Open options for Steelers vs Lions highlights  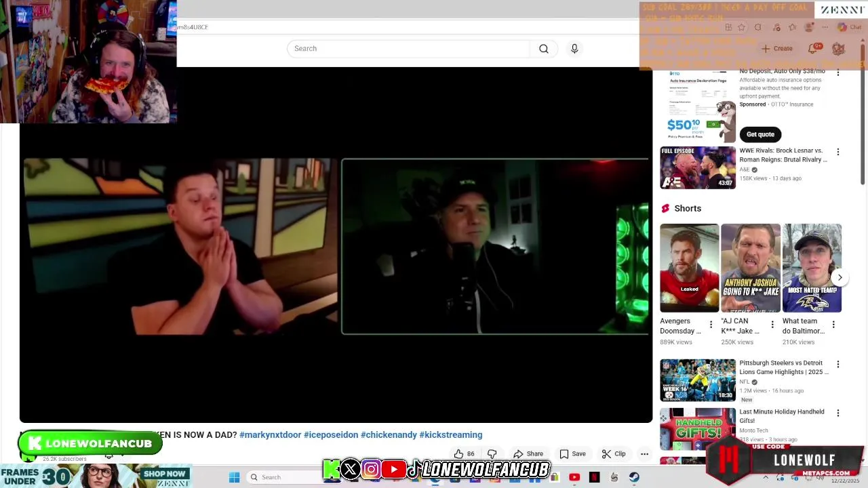coord(838,364)
